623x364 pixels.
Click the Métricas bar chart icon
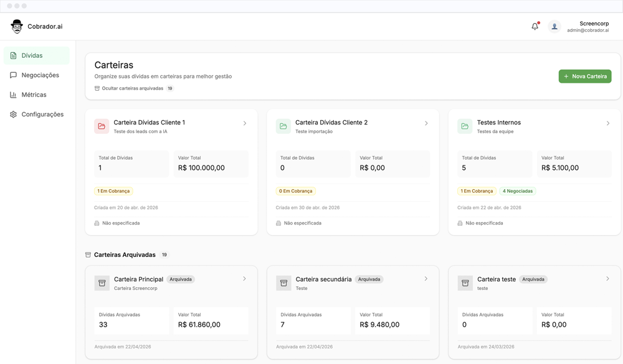(x=13, y=95)
